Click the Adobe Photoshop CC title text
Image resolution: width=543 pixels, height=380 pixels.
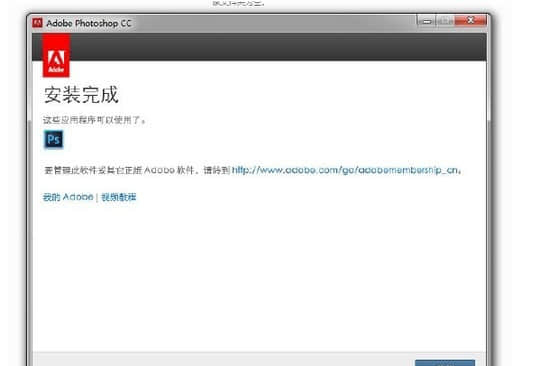(89, 23)
